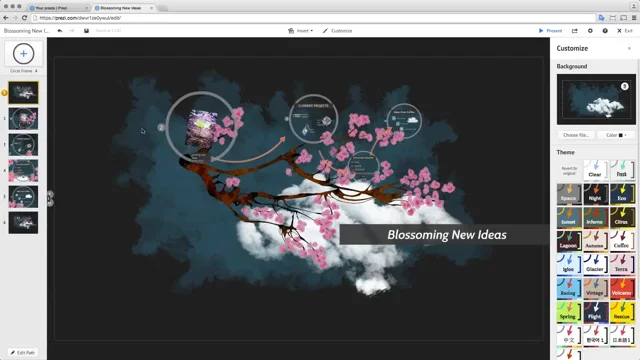Apply the 中文 theme
Viewport: 640px width, 360px height.
pyautogui.click(x=569, y=336)
